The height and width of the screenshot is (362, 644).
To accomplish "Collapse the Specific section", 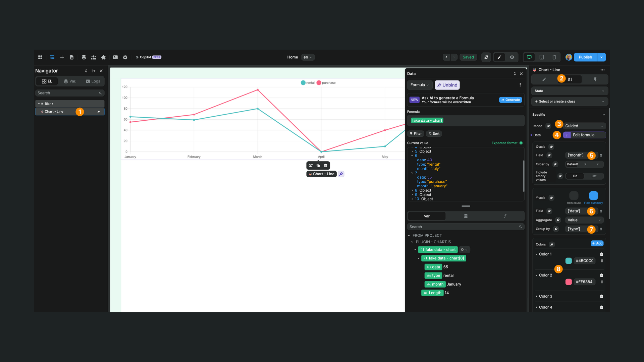I will [x=604, y=114].
